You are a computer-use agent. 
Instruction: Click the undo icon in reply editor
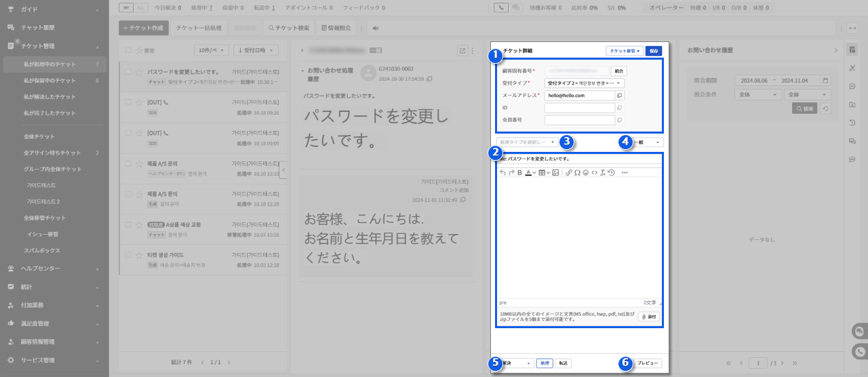pyautogui.click(x=502, y=173)
